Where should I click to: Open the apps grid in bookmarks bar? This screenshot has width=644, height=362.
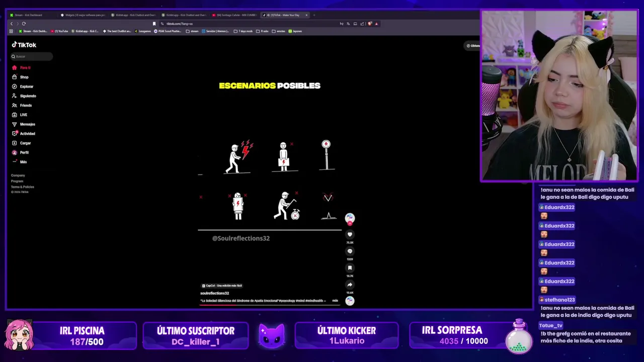(x=12, y=31)
